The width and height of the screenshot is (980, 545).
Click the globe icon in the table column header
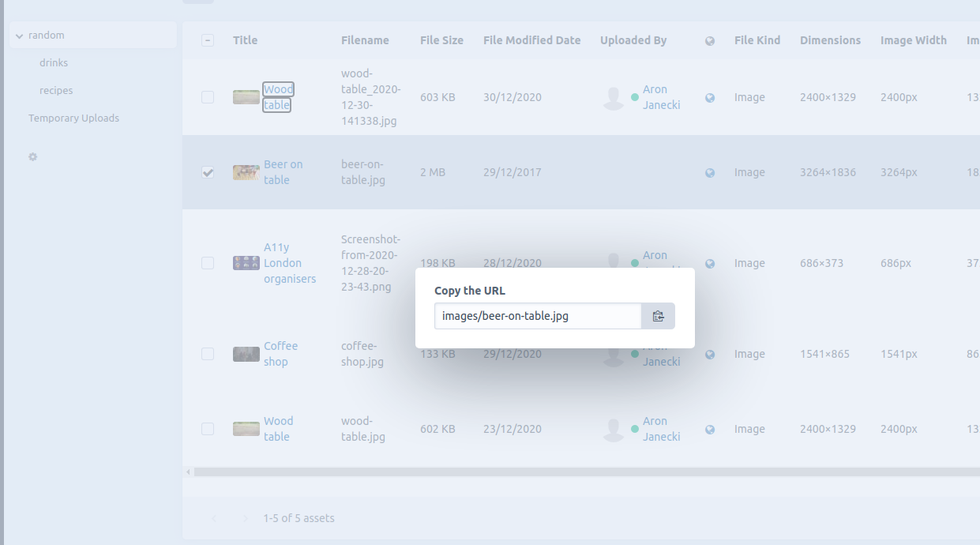click(709, 40)
